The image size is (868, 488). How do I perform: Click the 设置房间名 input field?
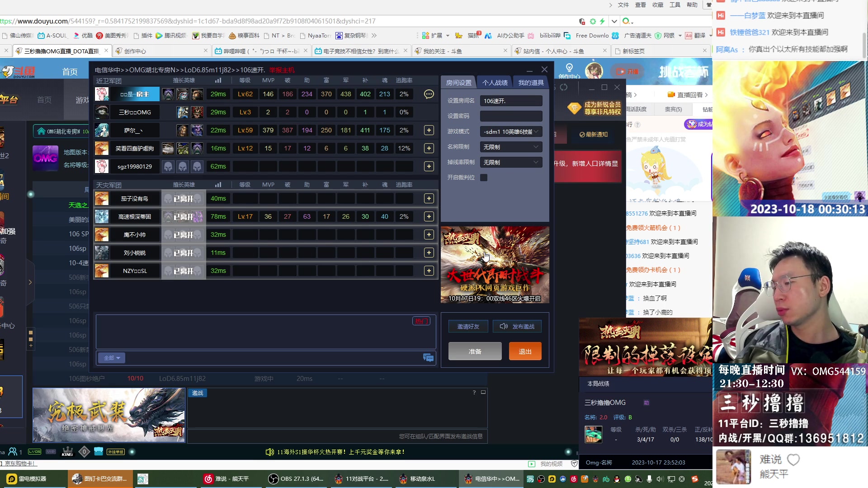[511, 101]
